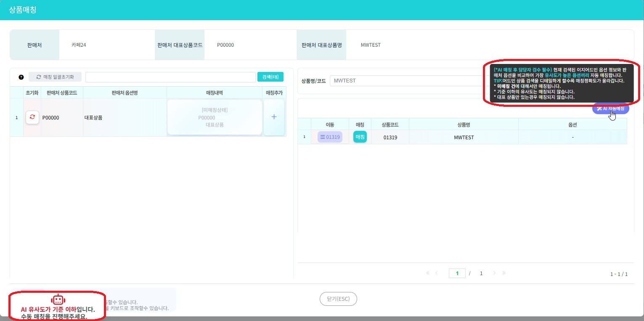Click the 매칭 일괄초기화 button
This screenshot has height=321, width=644.
pos(55,77)
